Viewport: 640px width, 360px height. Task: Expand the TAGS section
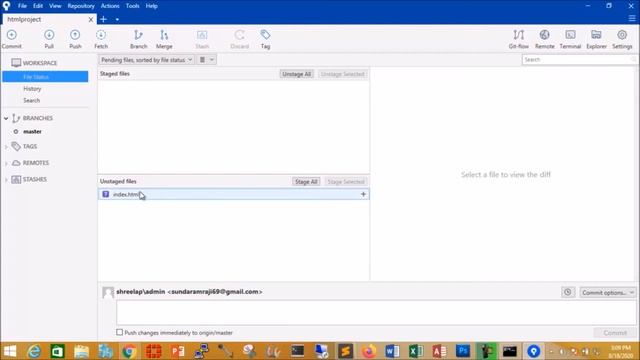[x=6, y=147]
